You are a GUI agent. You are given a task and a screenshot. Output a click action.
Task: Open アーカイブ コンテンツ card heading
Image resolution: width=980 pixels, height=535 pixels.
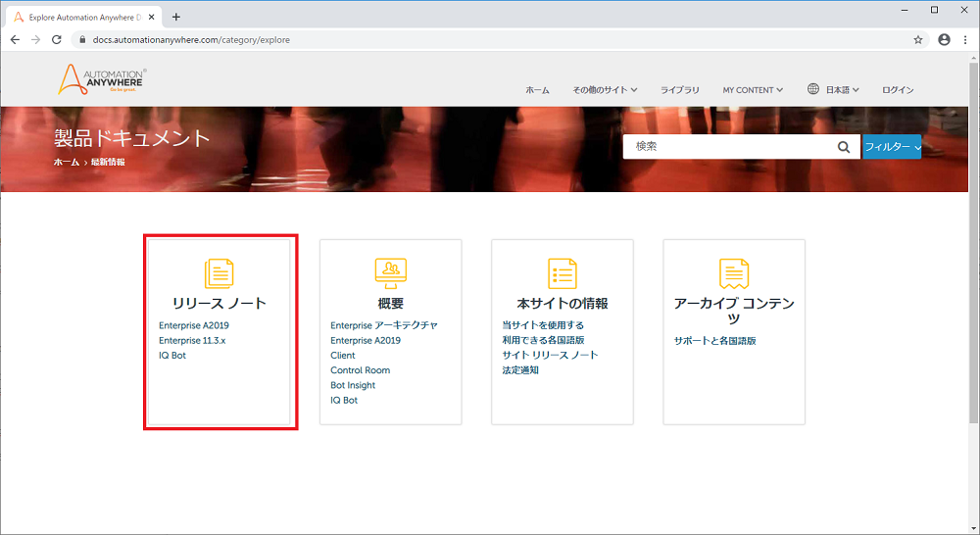point(734,310)
